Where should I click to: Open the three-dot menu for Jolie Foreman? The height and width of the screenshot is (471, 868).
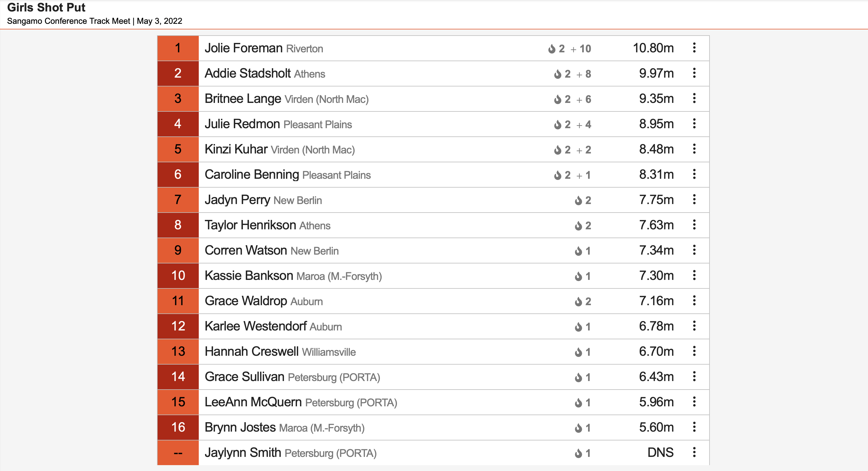click(x=694, y=48)
